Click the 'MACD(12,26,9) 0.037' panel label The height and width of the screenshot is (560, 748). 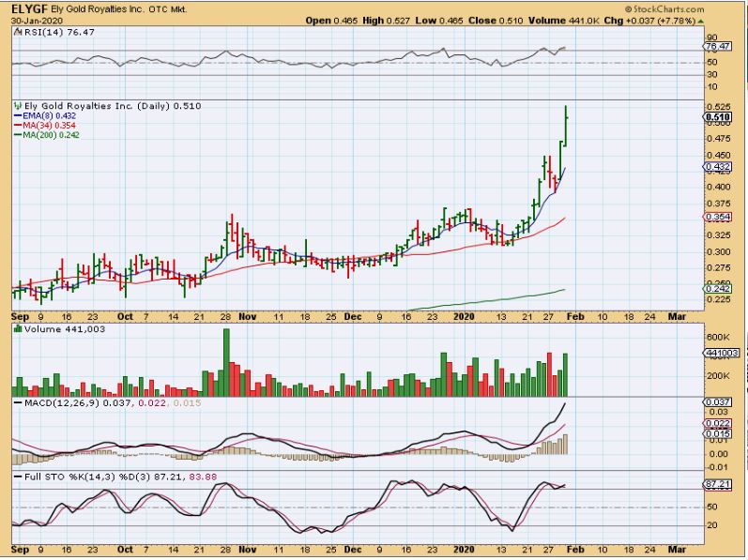click(77, 403)
